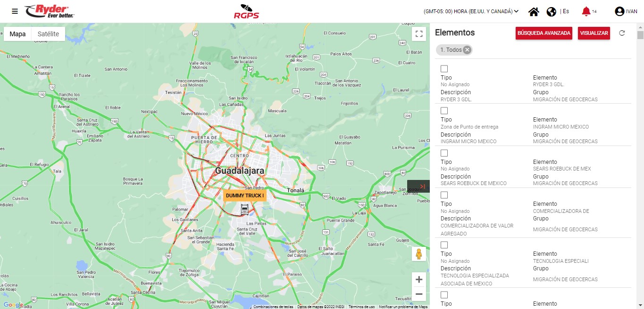Check the RYDER 3 GDL. checkbox
The image size is (644, 309).
click(x=444, y=69)
